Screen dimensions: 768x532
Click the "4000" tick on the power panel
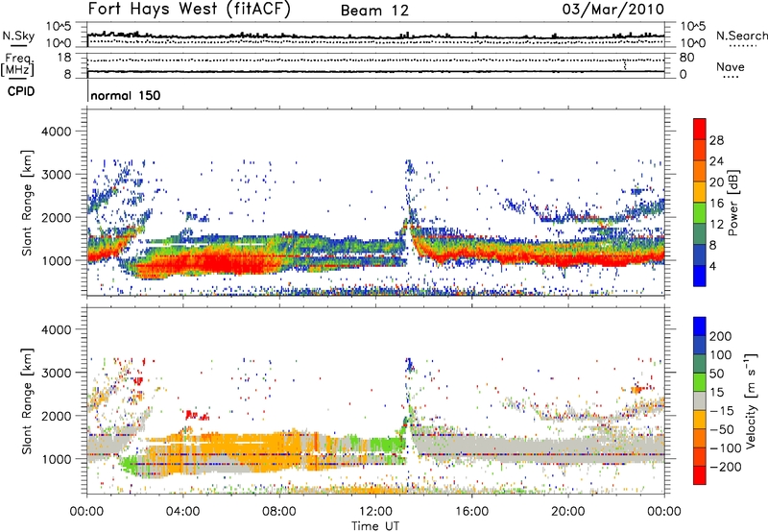tap(56, 132)
